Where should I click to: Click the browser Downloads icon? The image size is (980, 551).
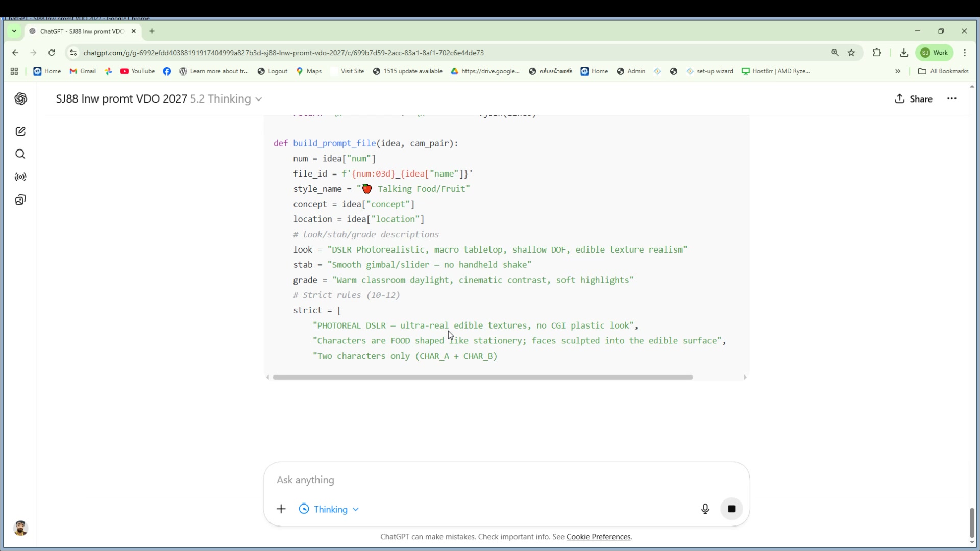[904, 53]
